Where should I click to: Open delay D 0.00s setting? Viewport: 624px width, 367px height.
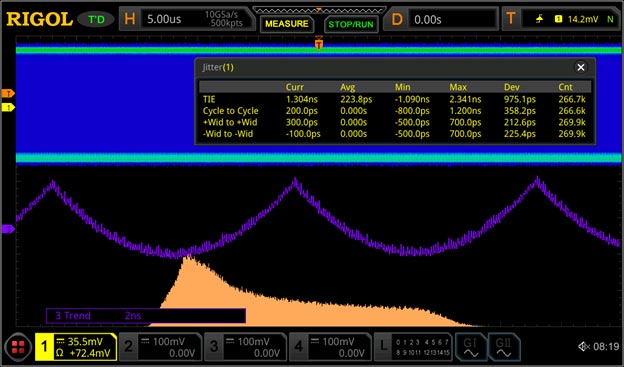click(x=441, y=19)
